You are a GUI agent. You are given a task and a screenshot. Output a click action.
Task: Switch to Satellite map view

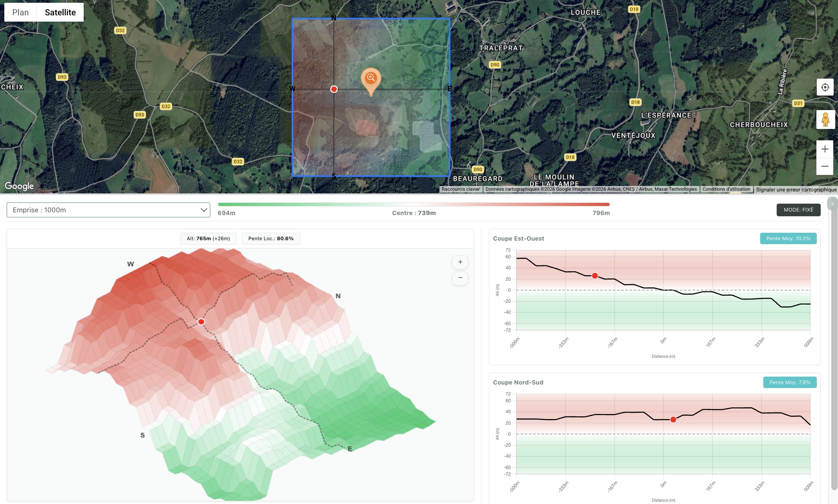tap(60, 12)
